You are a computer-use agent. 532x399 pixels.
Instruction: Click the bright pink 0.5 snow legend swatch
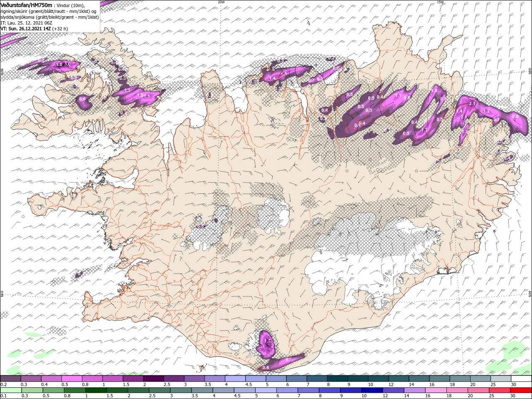[71, 378]
